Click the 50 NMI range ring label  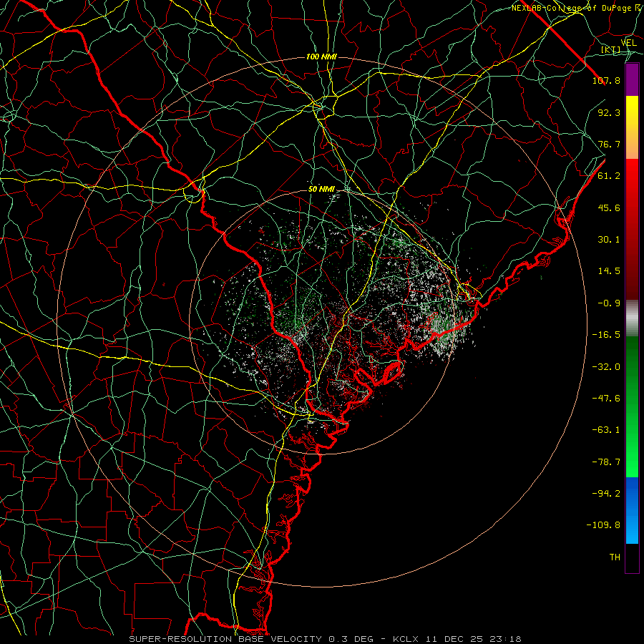point(321,190)
